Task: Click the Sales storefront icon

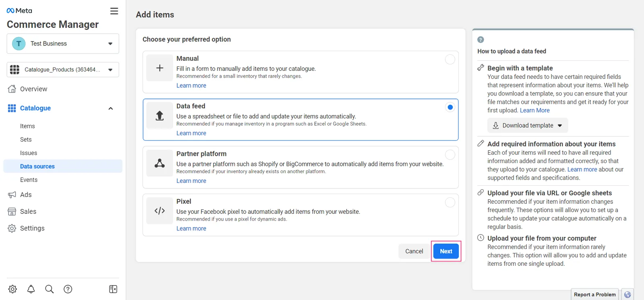Action: coord(12,212)
